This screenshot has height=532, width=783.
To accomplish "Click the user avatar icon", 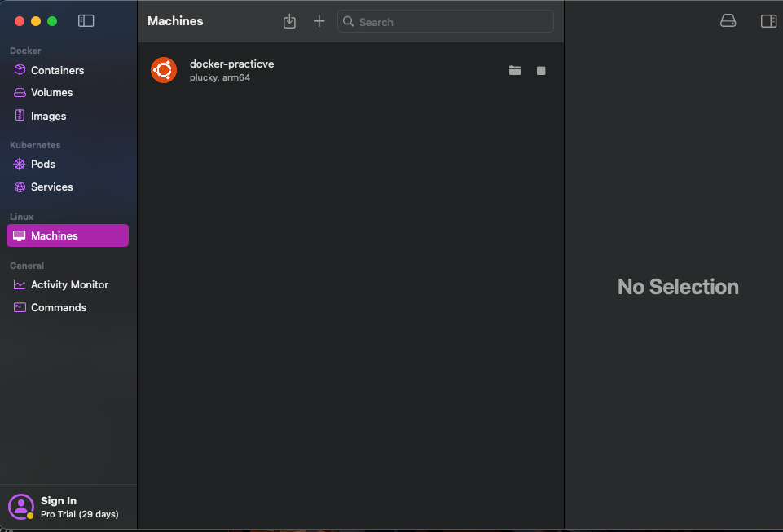I will (21, 507).
